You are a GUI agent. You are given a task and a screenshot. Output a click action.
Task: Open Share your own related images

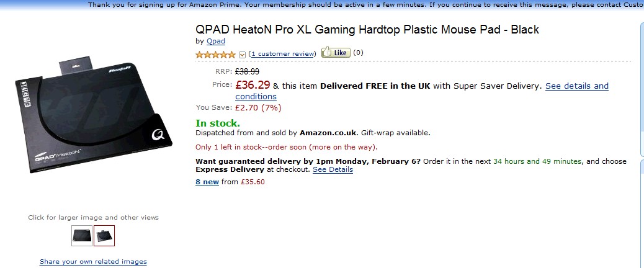tap(93, 261)
